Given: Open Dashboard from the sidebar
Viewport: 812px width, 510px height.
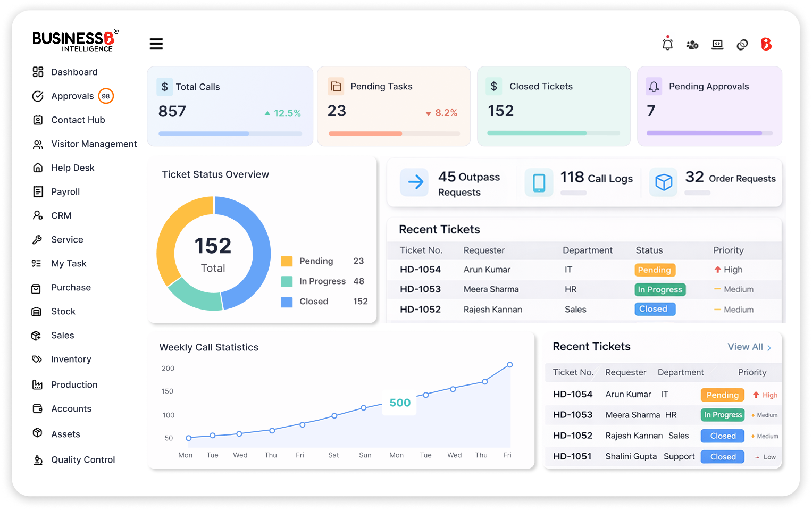Looking at the screenshot, I should pos(74,72).
